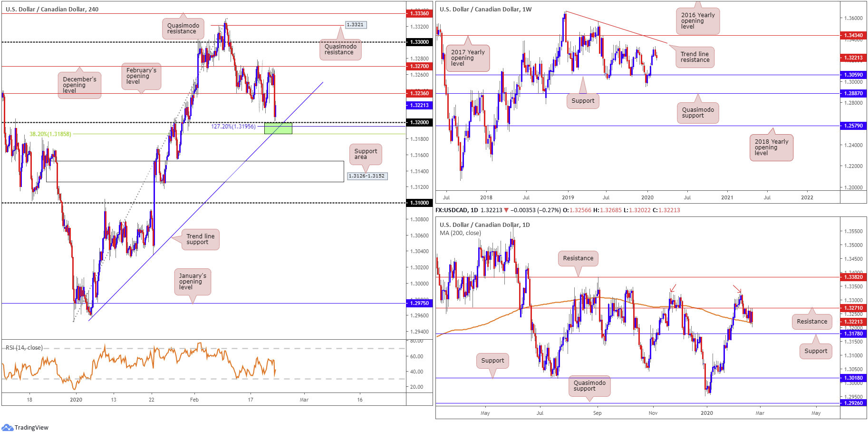
Task: Click the December's opening level callout
Action: coord(79,85)
